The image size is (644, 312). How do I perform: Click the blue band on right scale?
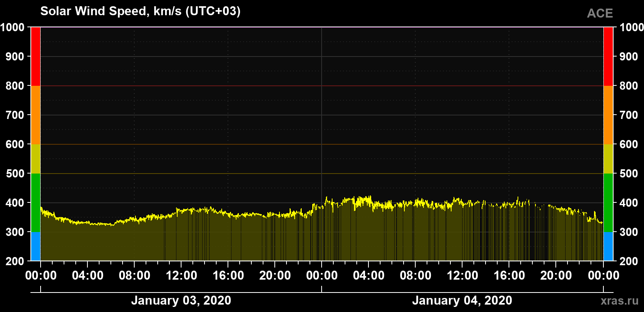pos(608,246)
